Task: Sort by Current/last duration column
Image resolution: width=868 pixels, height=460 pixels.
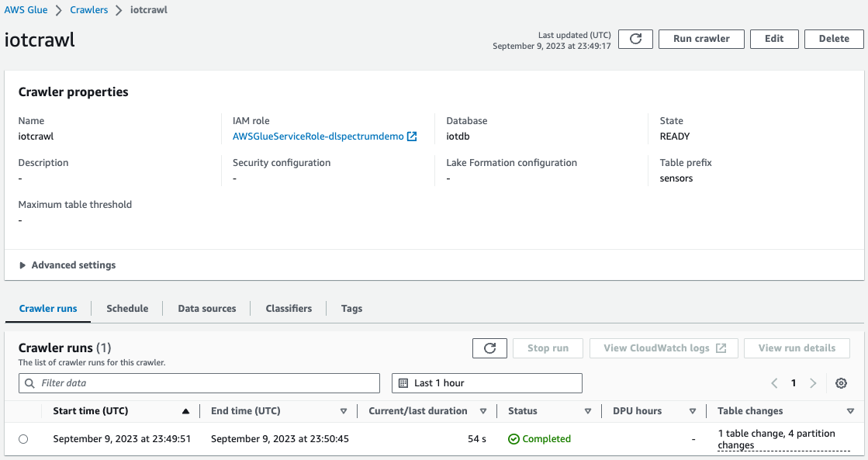Action: 482,411
